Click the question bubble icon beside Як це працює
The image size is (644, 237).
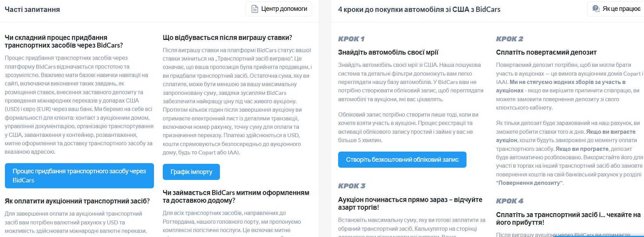(596, 9)
